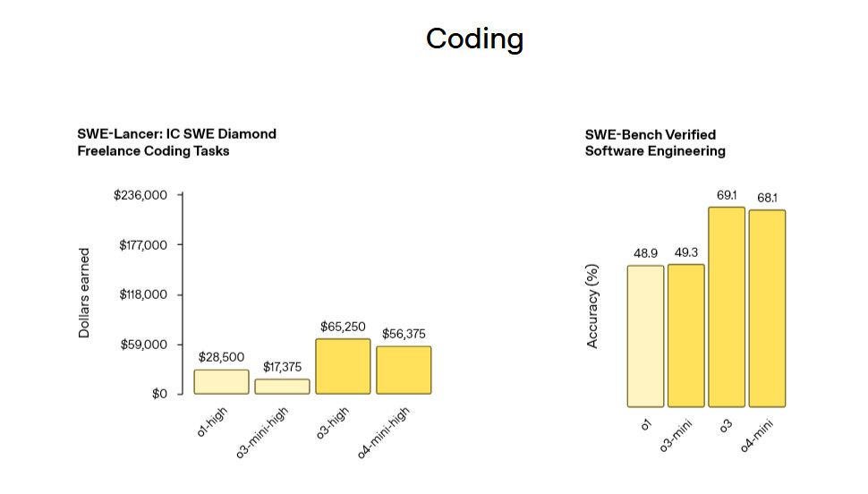Click the $28,500 value label
The height and width of the screenshot is (494, 868).
[x=221, y=357]
